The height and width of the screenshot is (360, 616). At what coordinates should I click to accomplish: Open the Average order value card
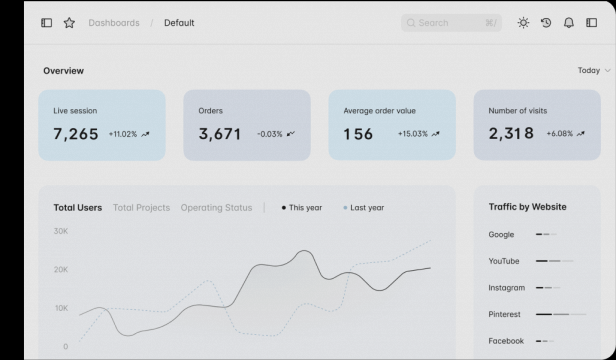[x=392, y=125]
